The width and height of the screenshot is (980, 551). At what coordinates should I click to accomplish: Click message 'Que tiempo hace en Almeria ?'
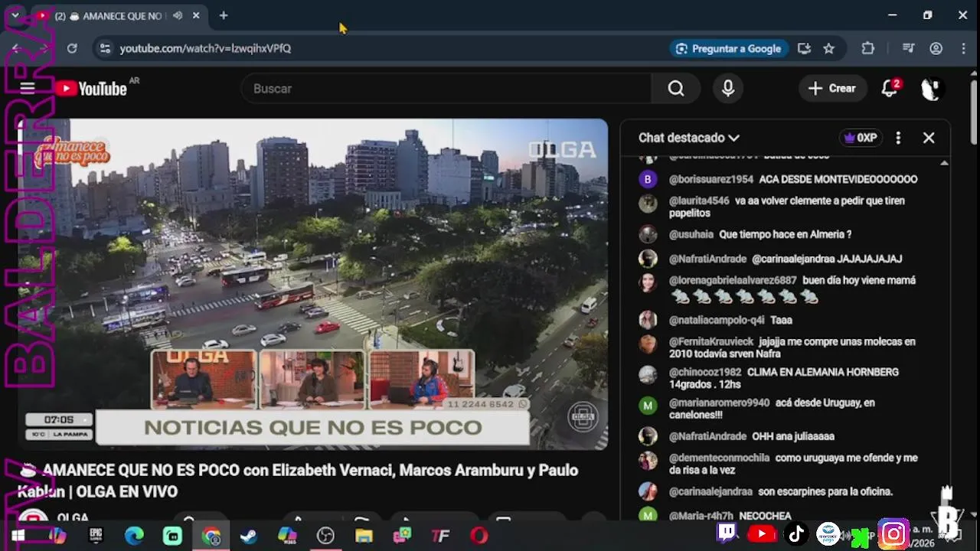point(785,234)
